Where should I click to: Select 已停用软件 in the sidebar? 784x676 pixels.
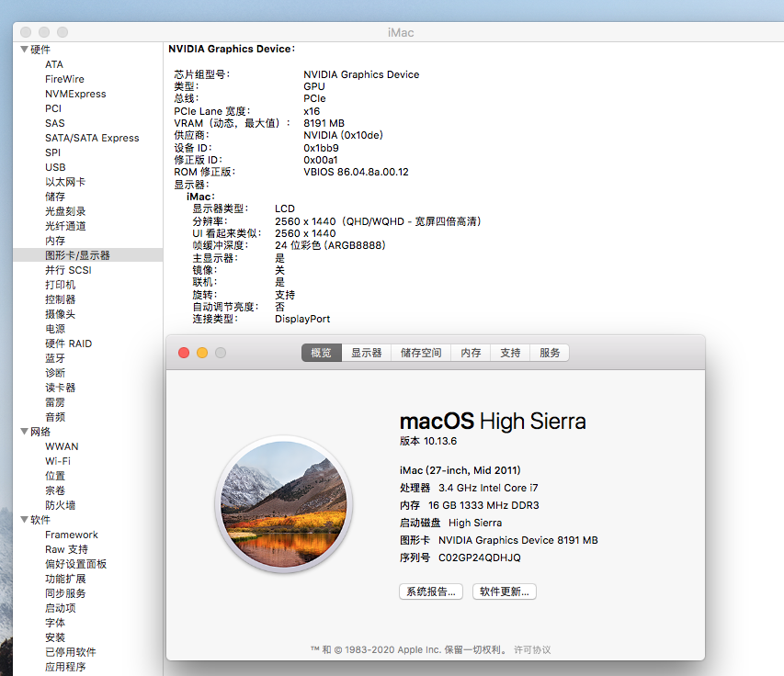pyautogui.click(x=71, y=652)
